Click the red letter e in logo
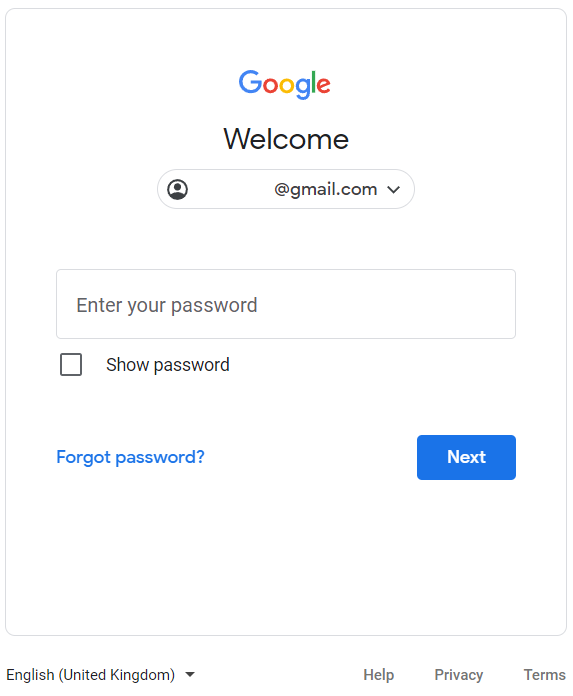The image size is (573, 696). [323, 85]
